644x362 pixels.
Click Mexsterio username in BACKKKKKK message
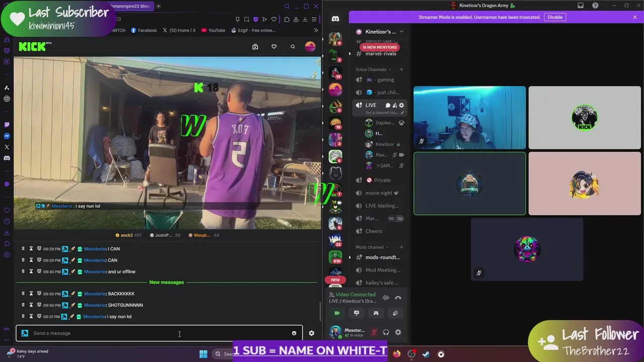point(95,294)
